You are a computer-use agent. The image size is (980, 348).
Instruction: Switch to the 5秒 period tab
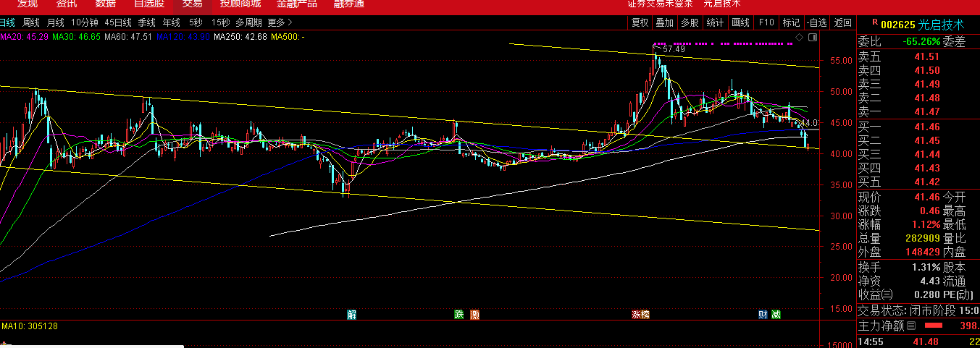(196, 23)
